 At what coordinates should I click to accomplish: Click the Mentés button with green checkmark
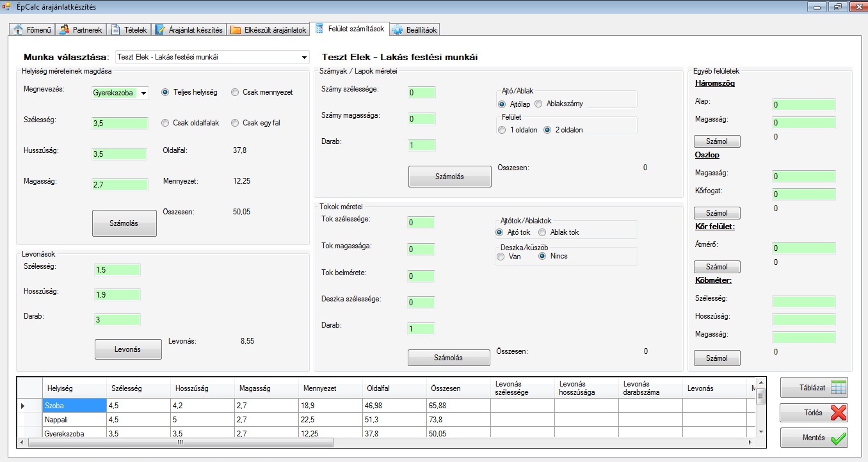click(814, 438)
